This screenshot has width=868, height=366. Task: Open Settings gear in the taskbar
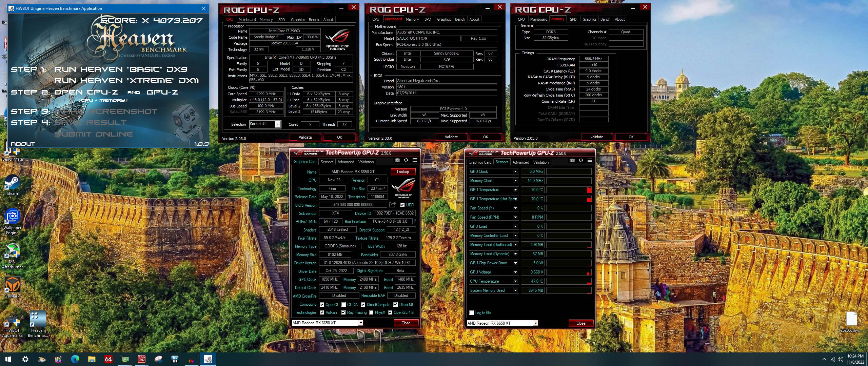tap(25, 359)
